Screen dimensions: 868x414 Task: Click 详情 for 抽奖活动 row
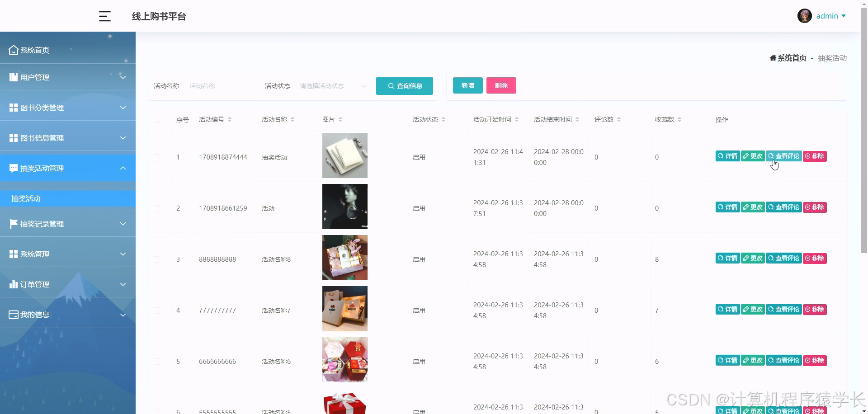coord(727,156)
